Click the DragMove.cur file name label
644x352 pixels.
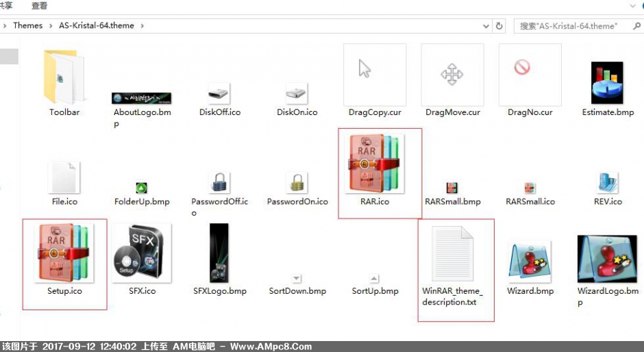point(453,112)
